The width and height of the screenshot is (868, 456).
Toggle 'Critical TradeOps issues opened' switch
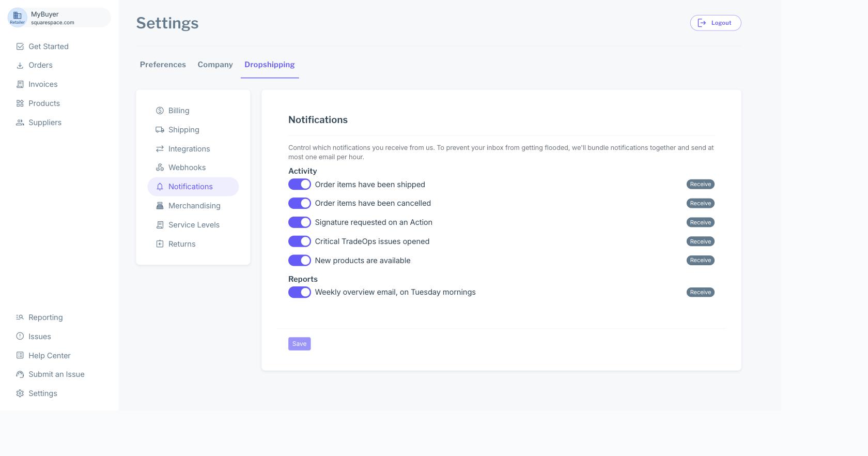tap(300, 241)
